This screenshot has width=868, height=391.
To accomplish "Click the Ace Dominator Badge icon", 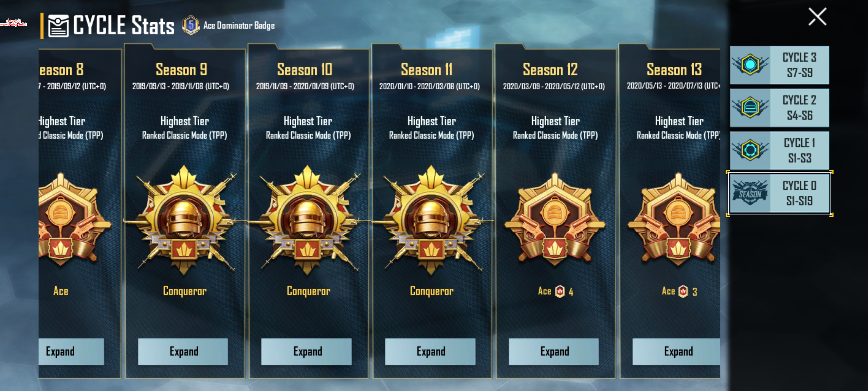I will pos(191,25).
